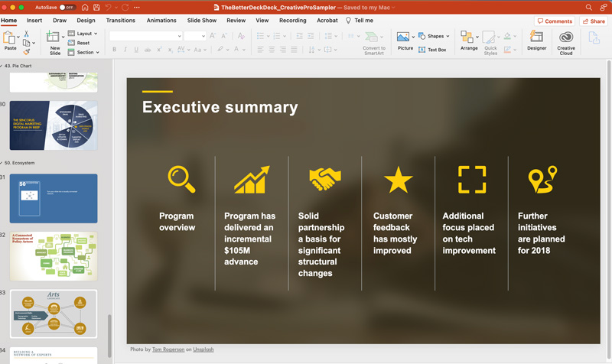Toggle the AutoSave switch
The height and width of the screenshot is (364, 612).
click(x=67, y=7)
